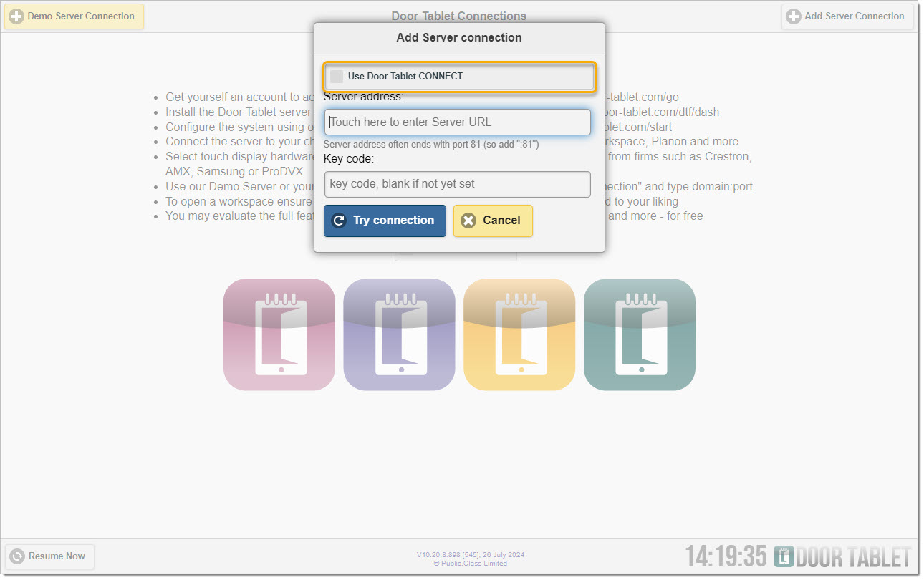Select the pink Door Tablet icon
This screenshot has height=580, width=924.
(279, 334)
